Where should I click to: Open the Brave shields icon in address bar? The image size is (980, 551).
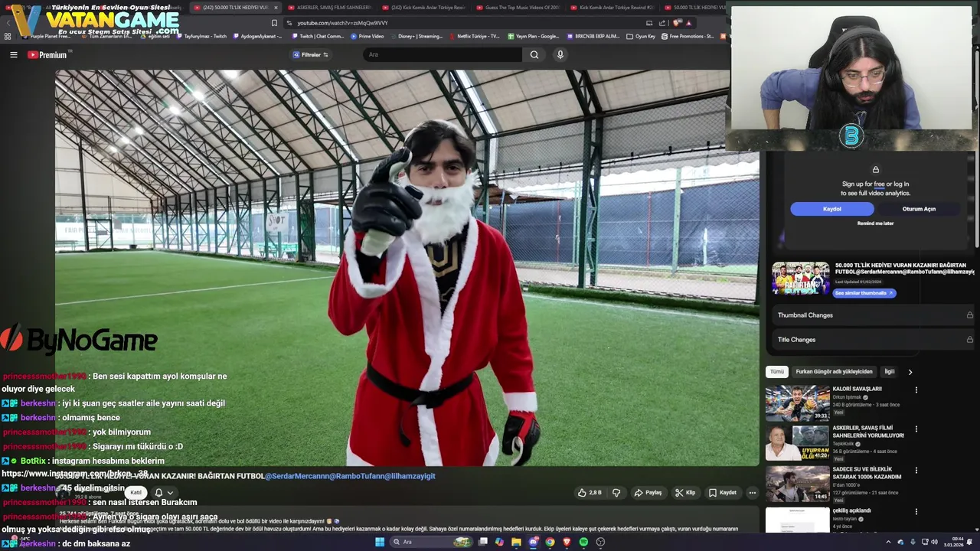pos(676,23)
